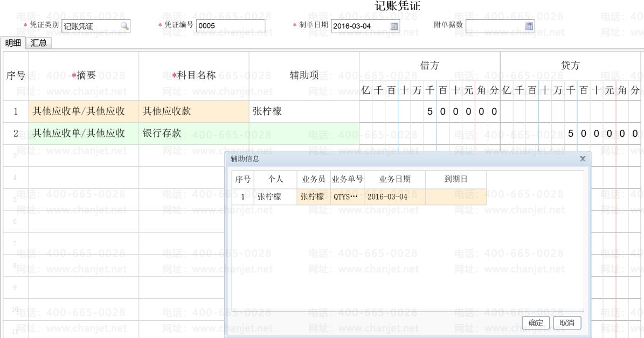
Task: Select the empty auxiliary cell in row 2
Action: point(304,133)
